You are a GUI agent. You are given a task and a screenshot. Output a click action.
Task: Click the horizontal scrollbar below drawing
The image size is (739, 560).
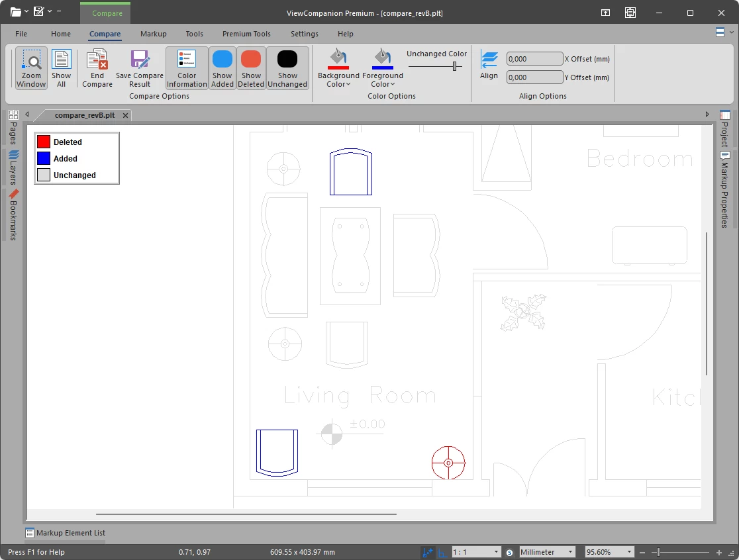(246, 514)
